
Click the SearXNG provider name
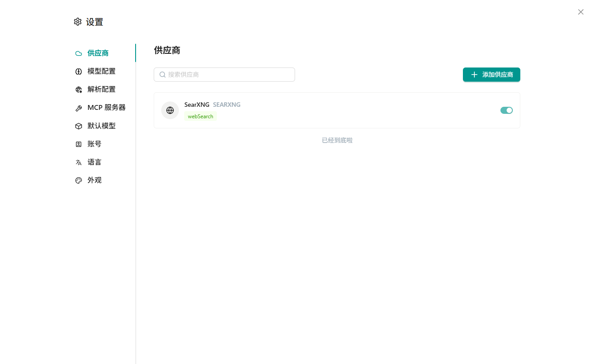coord(197,105)
